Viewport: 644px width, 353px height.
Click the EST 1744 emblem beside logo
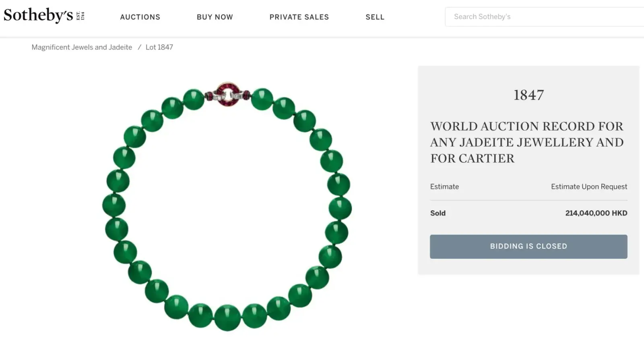coord(80,16)
